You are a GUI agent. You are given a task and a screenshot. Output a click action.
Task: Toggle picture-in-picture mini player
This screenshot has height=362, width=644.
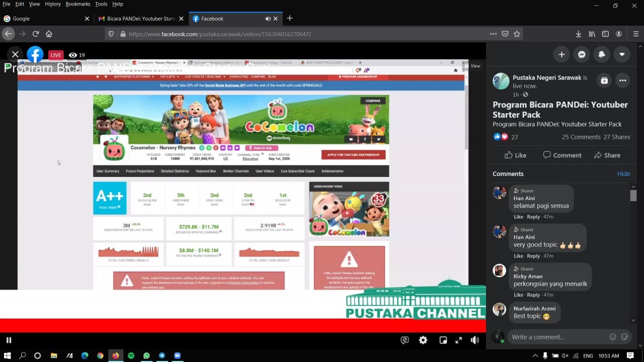pos(443,340)
